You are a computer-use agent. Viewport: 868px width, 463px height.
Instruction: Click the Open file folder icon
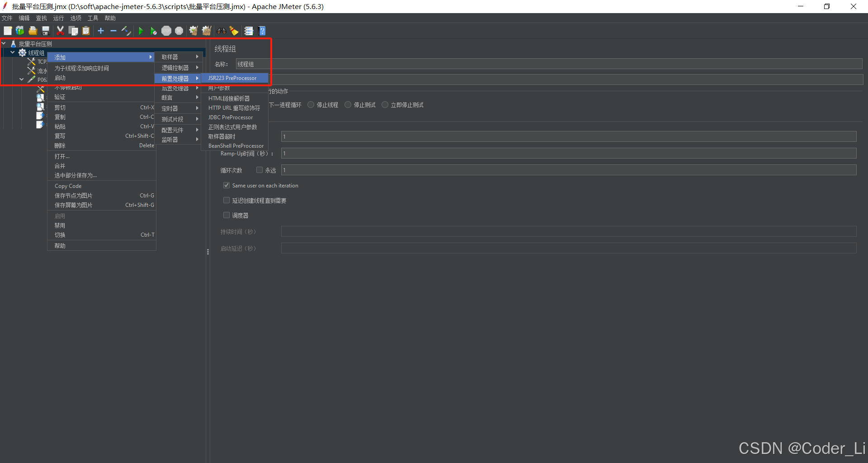point(33,31)
